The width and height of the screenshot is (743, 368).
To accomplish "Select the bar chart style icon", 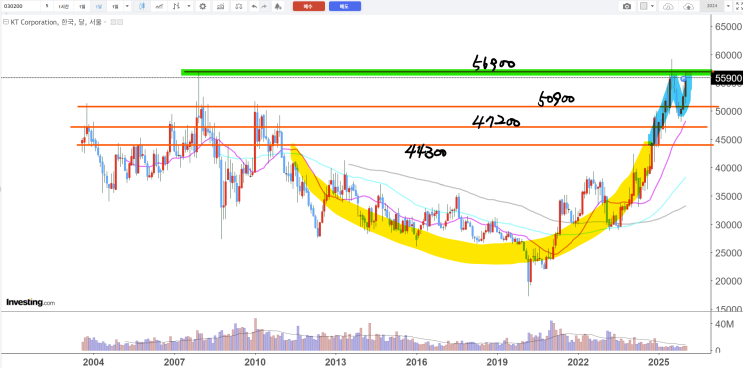I will [176, 6].
